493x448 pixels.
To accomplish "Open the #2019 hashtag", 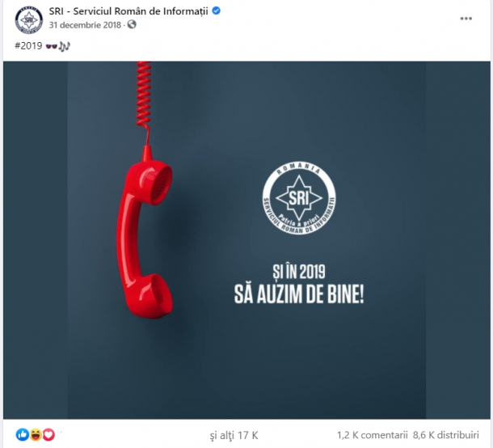I will point(28,46).
